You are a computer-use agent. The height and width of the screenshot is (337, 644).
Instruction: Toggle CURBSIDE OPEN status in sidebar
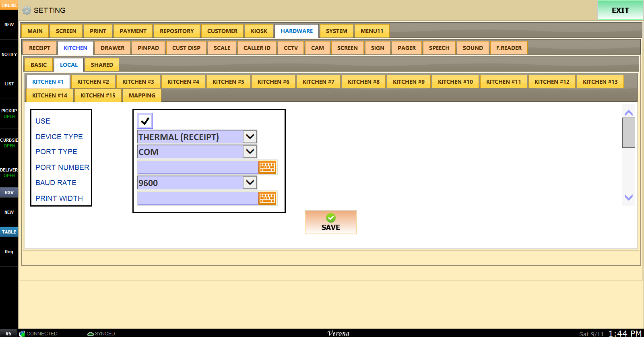(9, 143)
